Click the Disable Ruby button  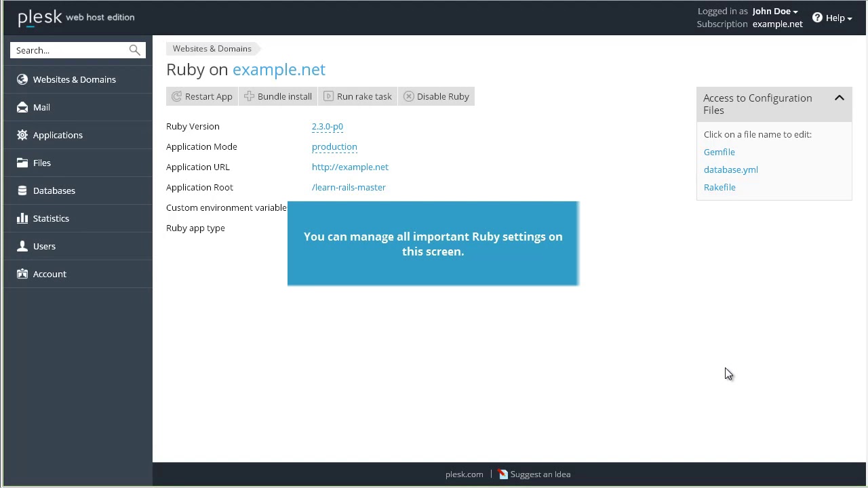pyautogui.click(x=436, y=96)
